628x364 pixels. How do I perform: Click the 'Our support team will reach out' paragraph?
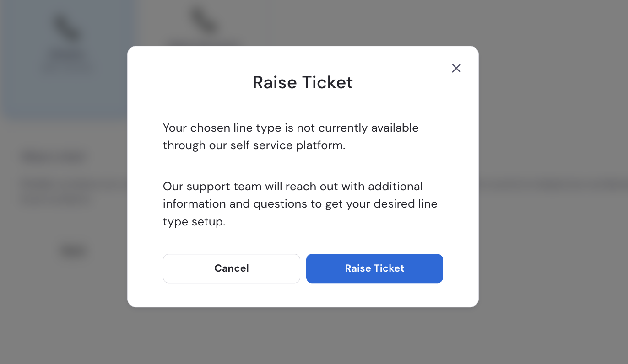(300, 204)
